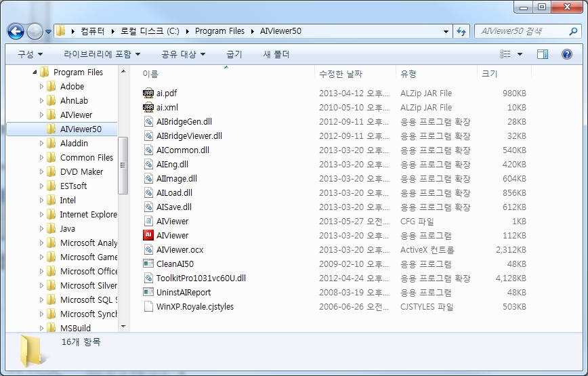This screenshot has width=588, height=376.
Task: Click the AIImage.dll file icon
Action: (x=148, y=178)
